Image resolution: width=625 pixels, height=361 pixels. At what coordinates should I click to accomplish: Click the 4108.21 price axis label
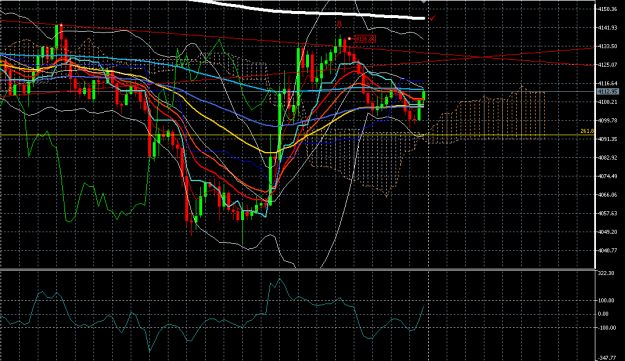[607, 102]
